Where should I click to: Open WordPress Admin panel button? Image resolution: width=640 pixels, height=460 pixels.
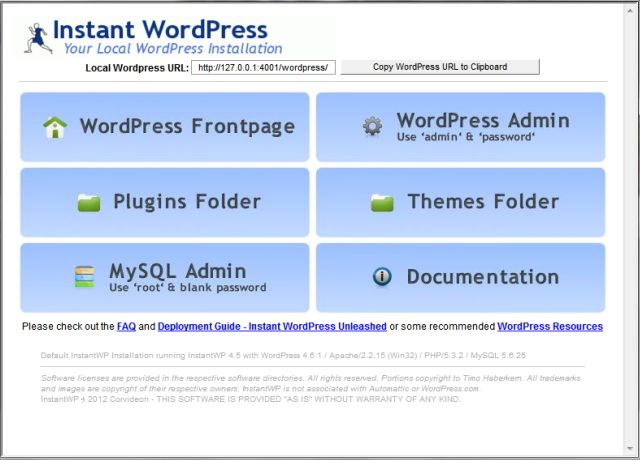click(x=460, y=127)
